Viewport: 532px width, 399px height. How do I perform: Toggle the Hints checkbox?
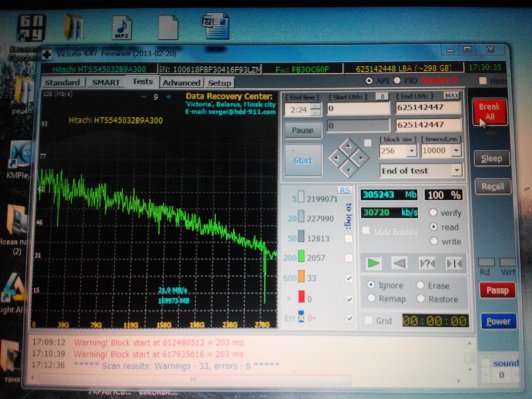pyautogui.click(x=483, y=81)
